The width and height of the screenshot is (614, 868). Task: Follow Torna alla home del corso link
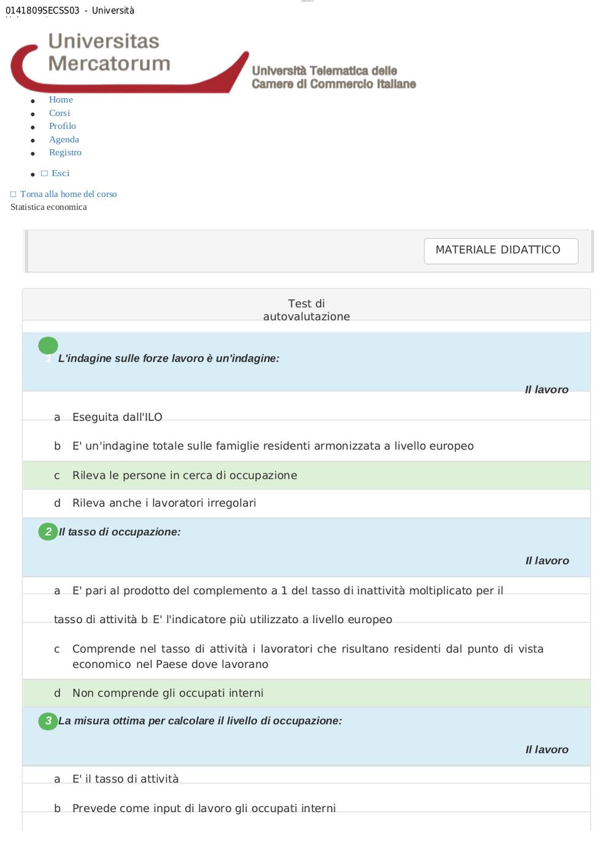pyautogui.click(x=68, y=194)
